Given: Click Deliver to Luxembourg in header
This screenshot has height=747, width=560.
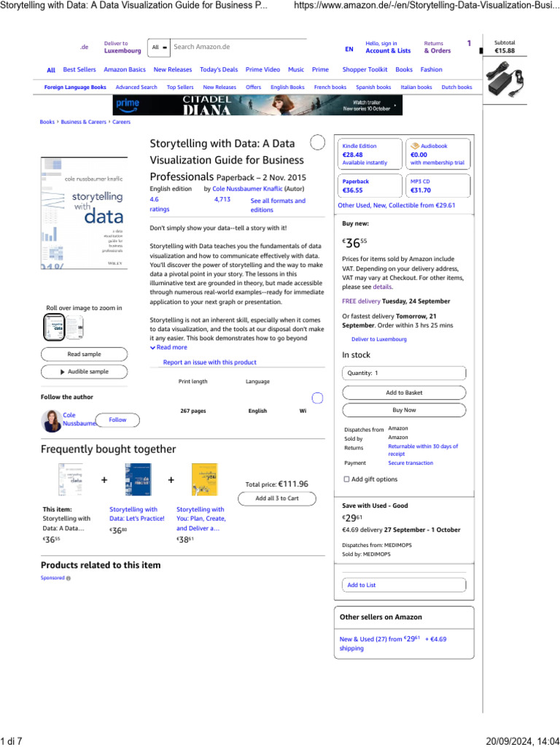Looking at the screenshot, I should click(x=122, y=47).
